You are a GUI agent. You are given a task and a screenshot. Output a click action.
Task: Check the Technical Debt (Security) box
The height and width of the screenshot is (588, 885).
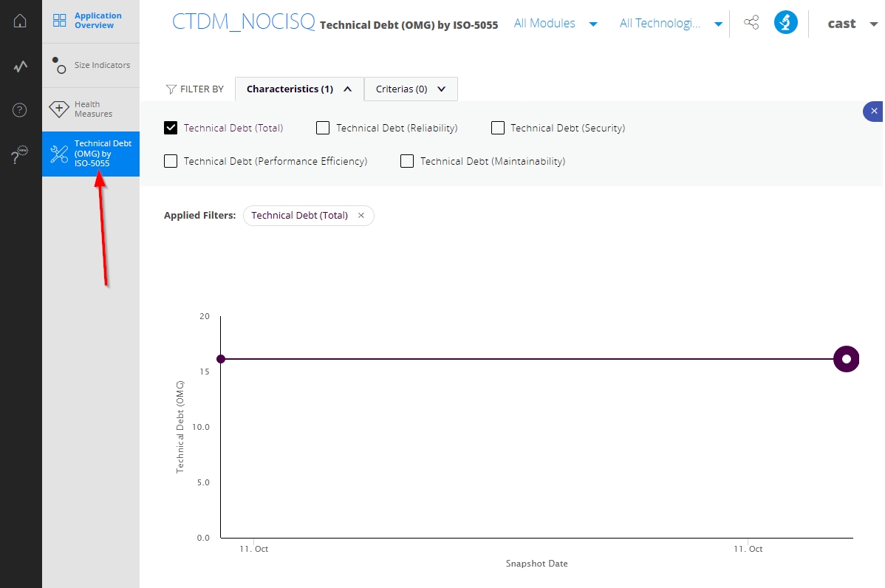(x=498, y=128)
